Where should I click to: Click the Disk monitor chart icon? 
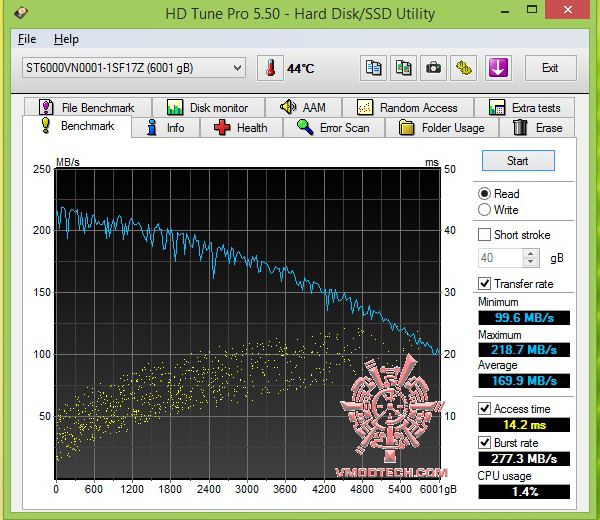pos(175,108)
